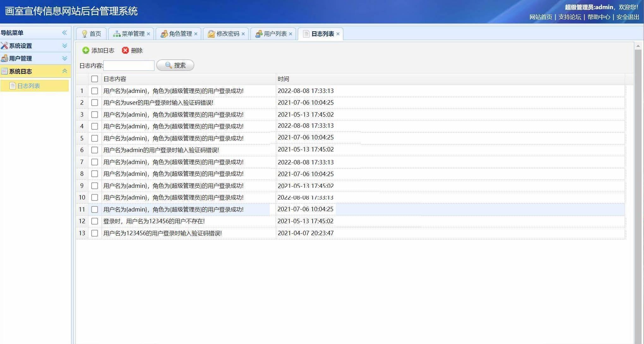Image resolution: width=644 pixels, height=344 pixels.
Task: Close the Menu Management tab
Action: [x=148, y=34]
